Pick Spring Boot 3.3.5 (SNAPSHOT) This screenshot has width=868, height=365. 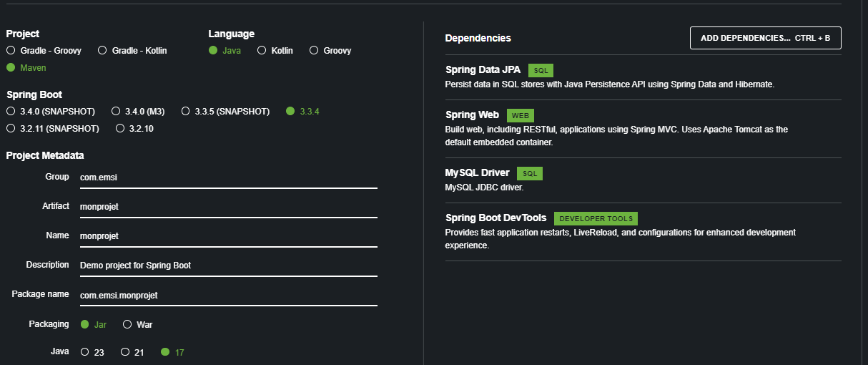(x=186, y=112)
